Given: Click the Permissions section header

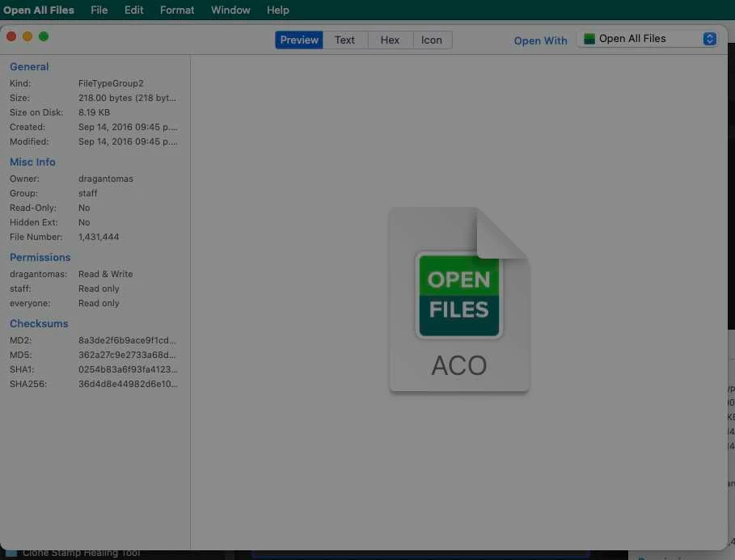Looking at the screenshot, I should 40,257.
